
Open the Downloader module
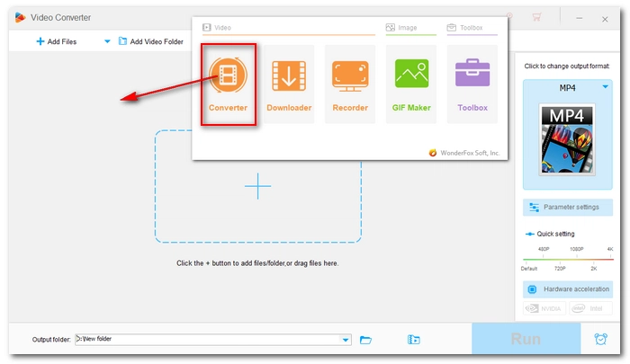click(289, 84)
